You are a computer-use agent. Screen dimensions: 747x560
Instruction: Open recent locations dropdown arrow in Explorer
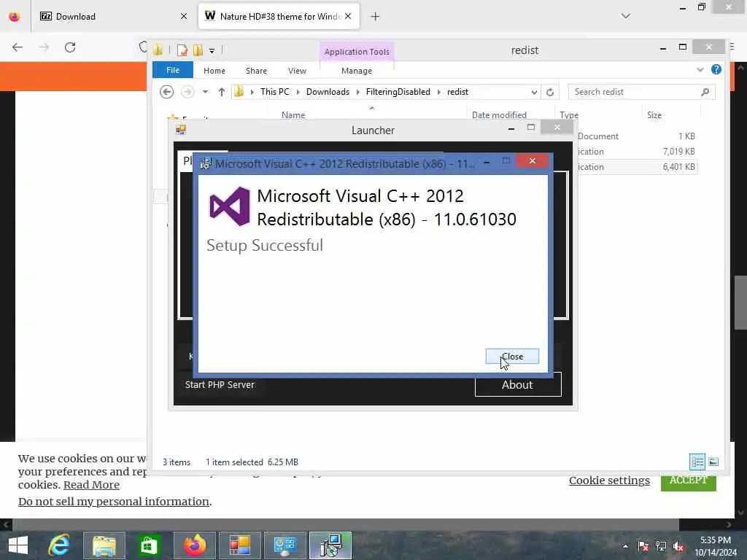(x=205, y=92)
